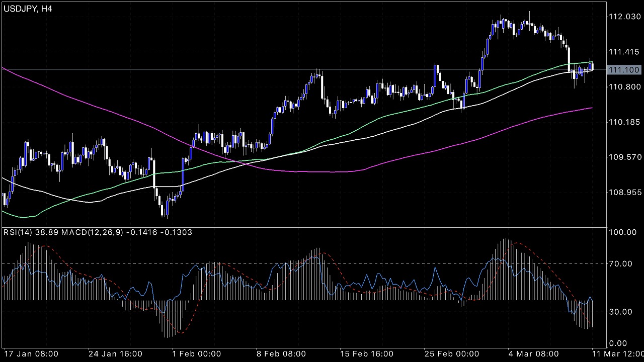Screen dimensions: 644x362
Task: Click the 108.955 price axis label
Action: point(624,193)
